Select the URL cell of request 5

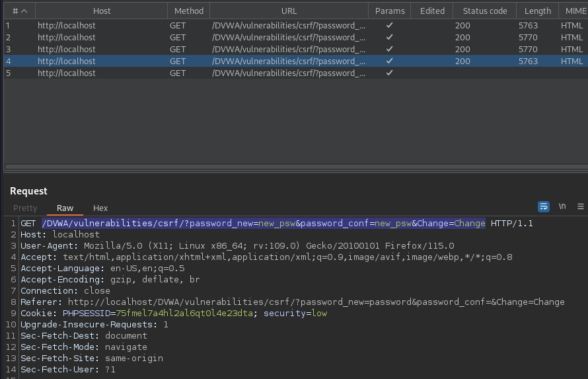pyautogui.click(x=288, y=73)
